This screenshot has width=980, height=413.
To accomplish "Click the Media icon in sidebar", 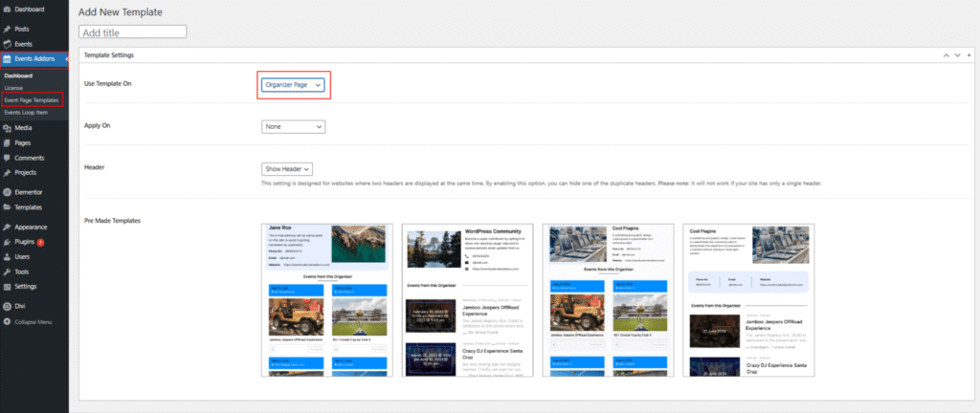I will point(8,128).
